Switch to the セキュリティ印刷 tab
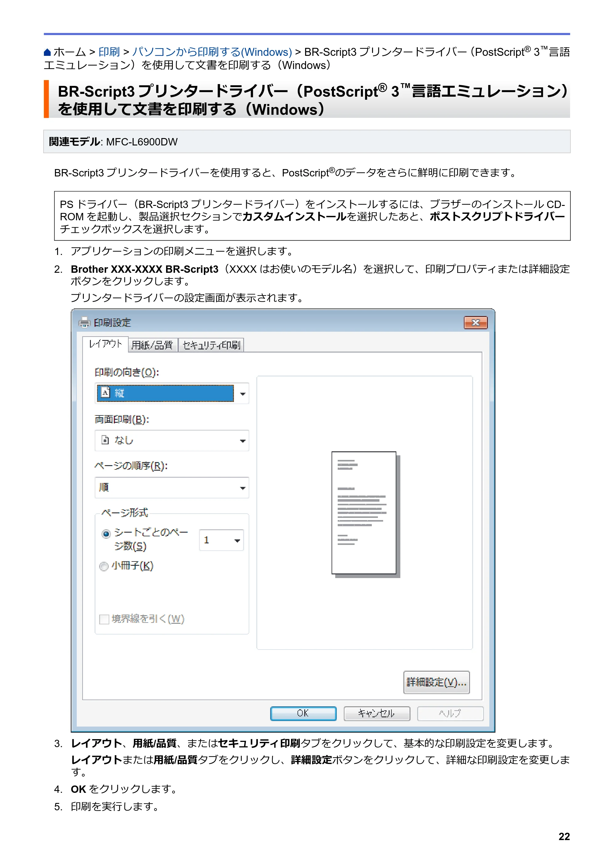The image size is (614, 868). (x=211, y=345)
